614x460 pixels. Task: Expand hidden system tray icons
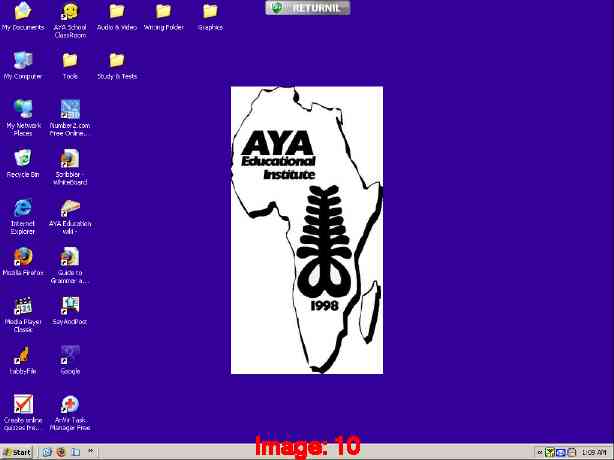pyautogui.click(x=540, y=453)
